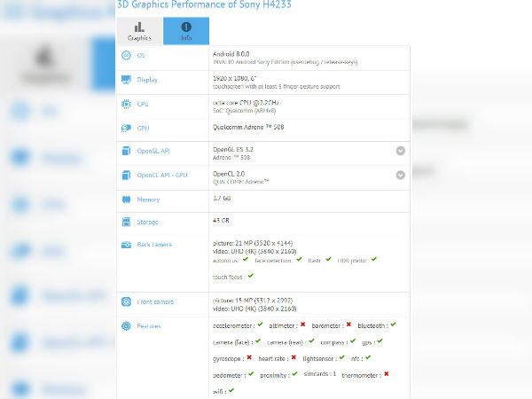Click the 'octa core CPU @2.2GHz' text
Screen dimensions: 532x399
[246, 103]
